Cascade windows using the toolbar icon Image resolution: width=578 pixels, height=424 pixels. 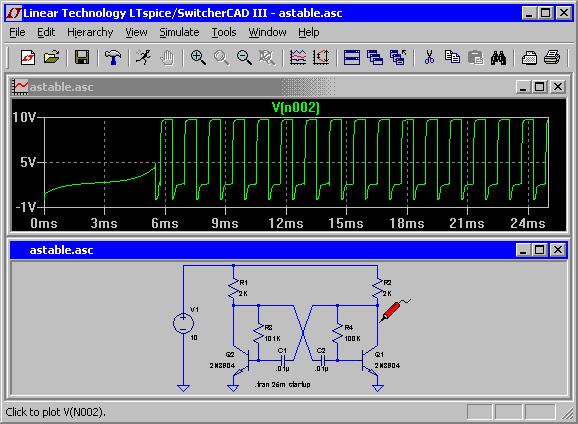(375, 58)
